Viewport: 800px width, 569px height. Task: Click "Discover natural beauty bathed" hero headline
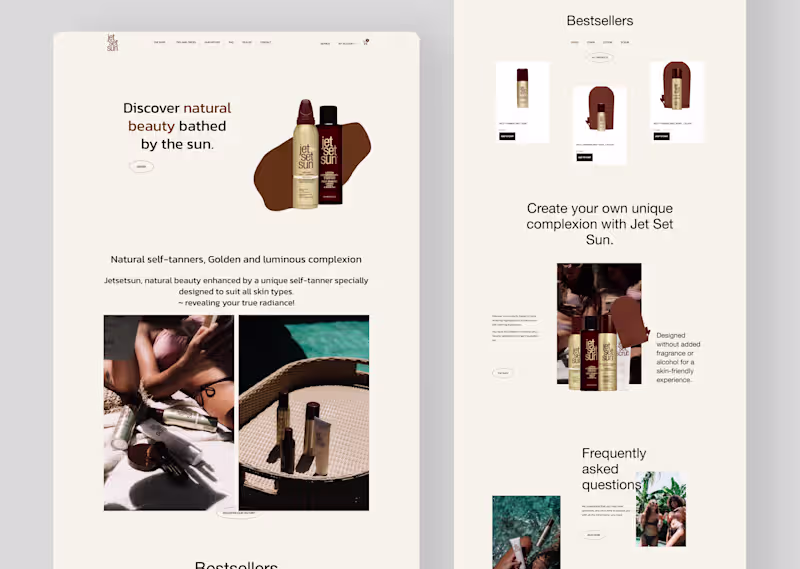pyautogui.click(x=177, y=126)
